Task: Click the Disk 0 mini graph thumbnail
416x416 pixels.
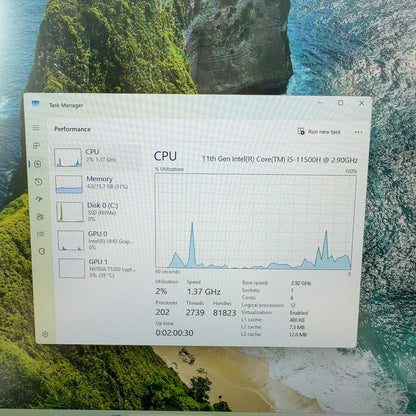Action: coord(70,212)
